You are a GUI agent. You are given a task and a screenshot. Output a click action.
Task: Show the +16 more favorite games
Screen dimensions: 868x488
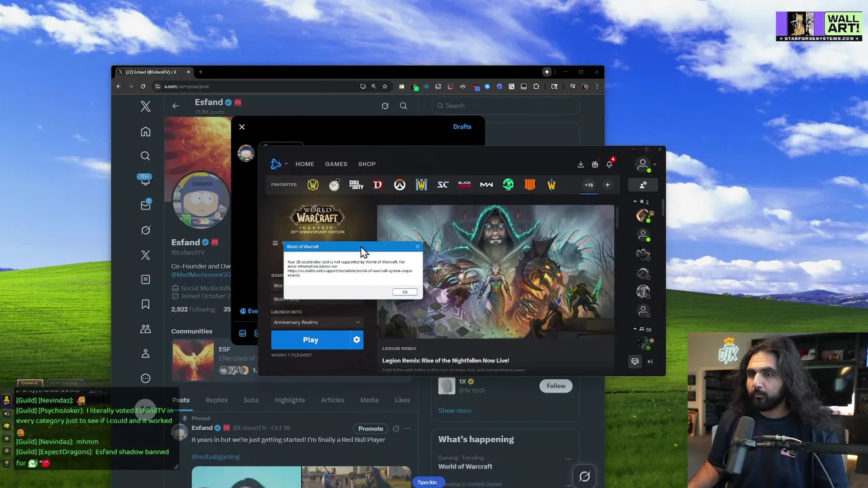point(589,184)
